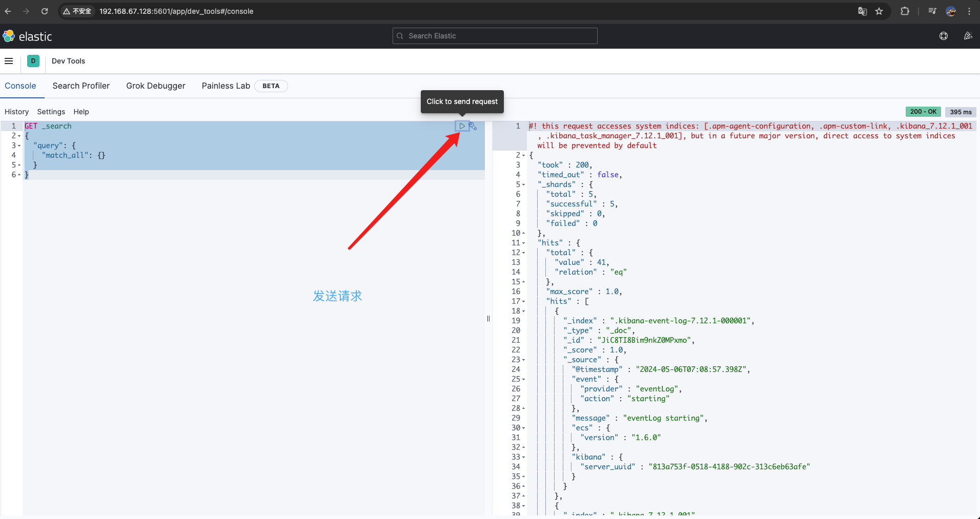Bookmark this page with the star
Screen dimensions: 980x519
(879, 11)
